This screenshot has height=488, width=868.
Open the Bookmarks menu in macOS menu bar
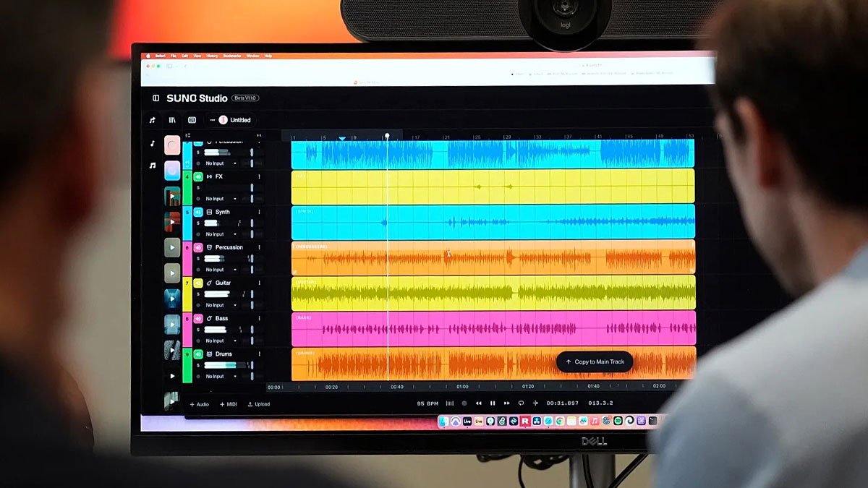(x=232, y=56)
